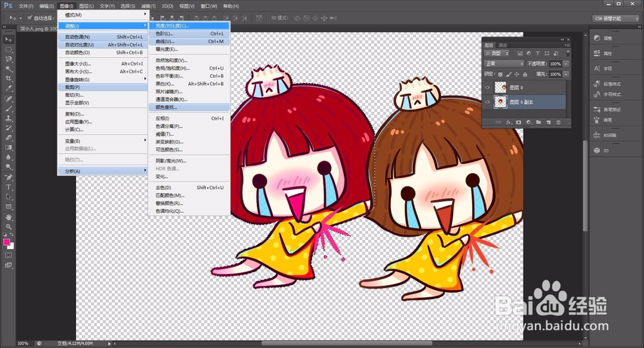Select the Crop tool
Image resolution: width=644 pixels, height=348 pixels.
pyautogui.click(x=8, y=78)
